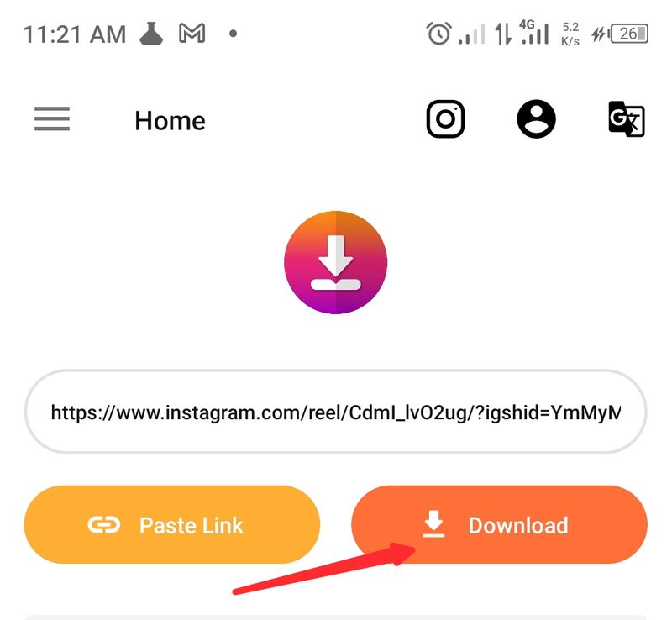Tap the gradient download app logo
The image size is (672, 620).
[335, 262]
